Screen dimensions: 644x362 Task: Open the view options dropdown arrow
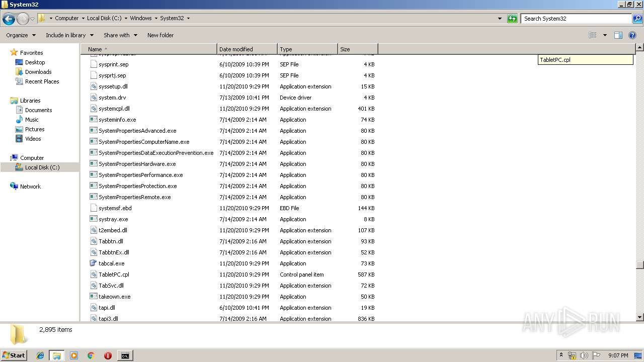click(x=605, y=35)
